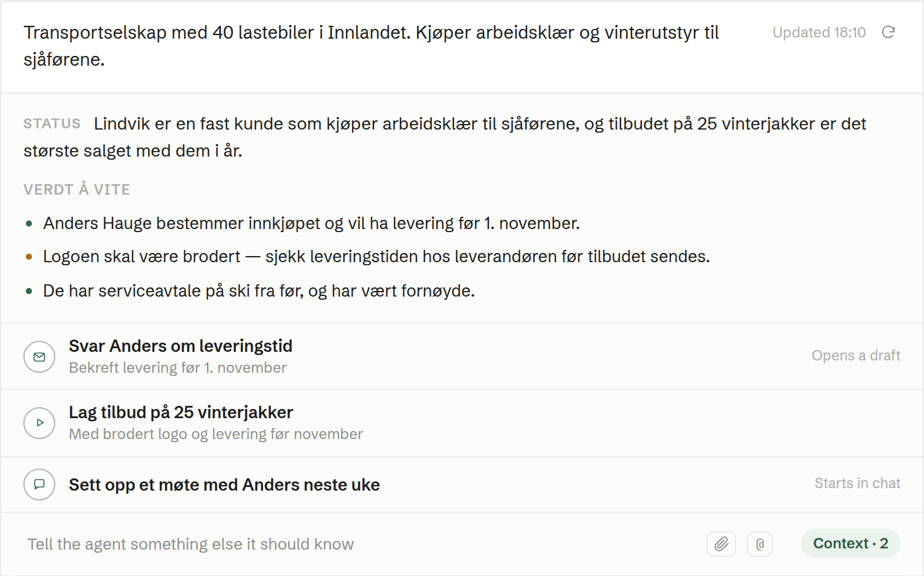The width and height of the screenshot is (924, 576).
Task: Click the chat bubble icon for møte
Action: (x=39, y=485)
